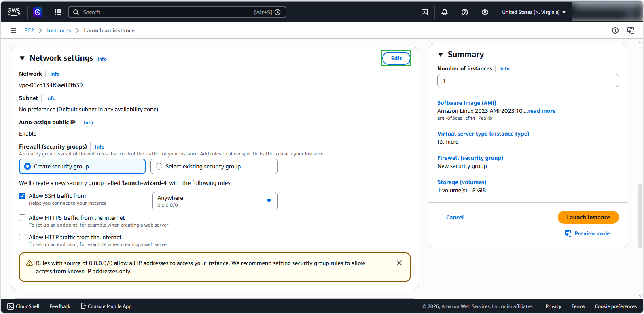
Task: Open Cookie preferences
Action: pyautogui.click(x=616, y=306)
